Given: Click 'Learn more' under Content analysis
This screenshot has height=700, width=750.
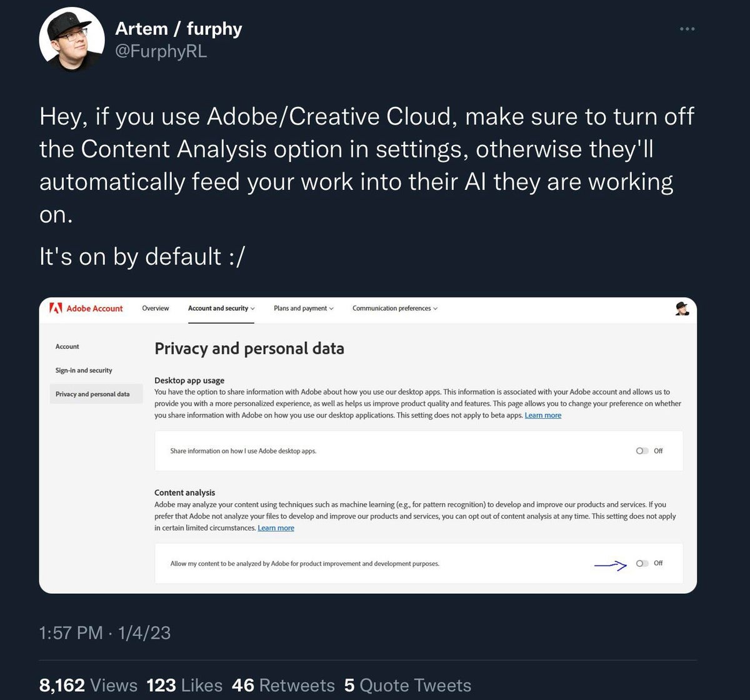Looking at the screenshot, I should click(x=276, y=527).
